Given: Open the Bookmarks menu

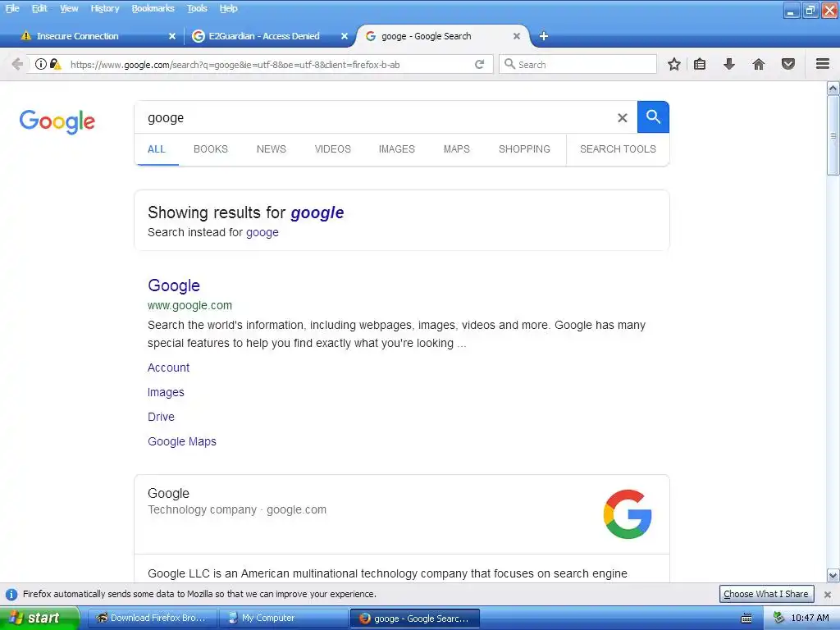Looking at the screenshot, I should (153, 8).
